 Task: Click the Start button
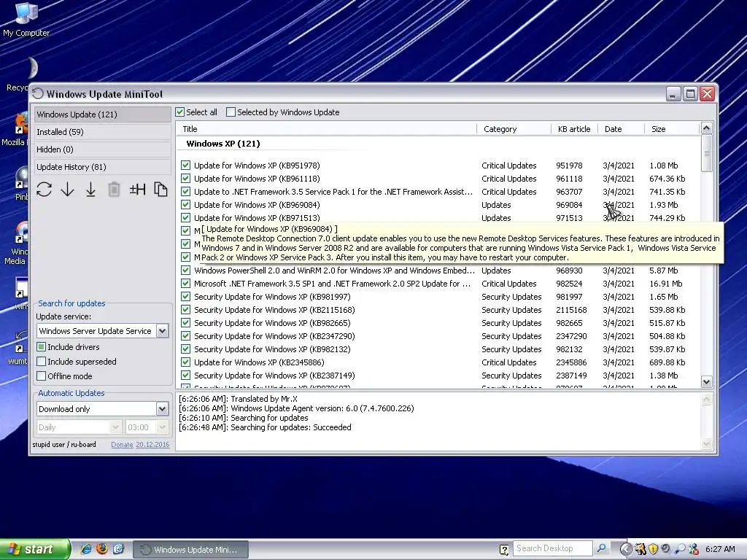click(34, 549)
